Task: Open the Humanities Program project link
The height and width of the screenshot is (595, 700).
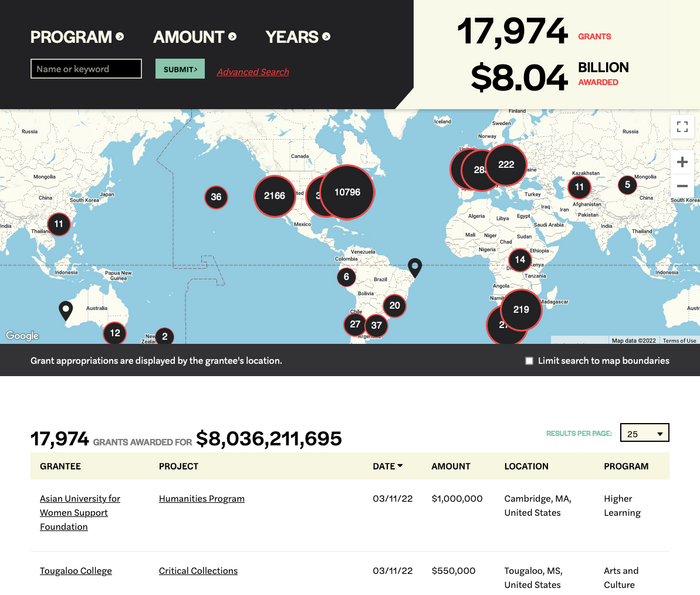Action: pos(202,499)
